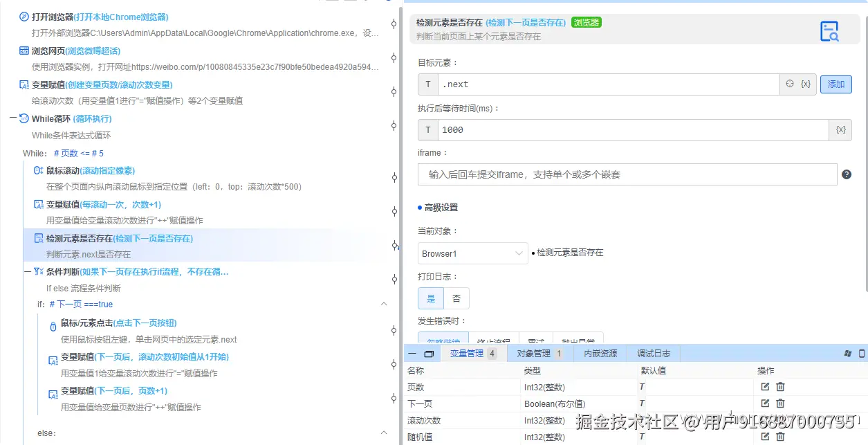Delete the 滚动次数 variable
This screenshot has width=868, height=445.
coord(780,420)
